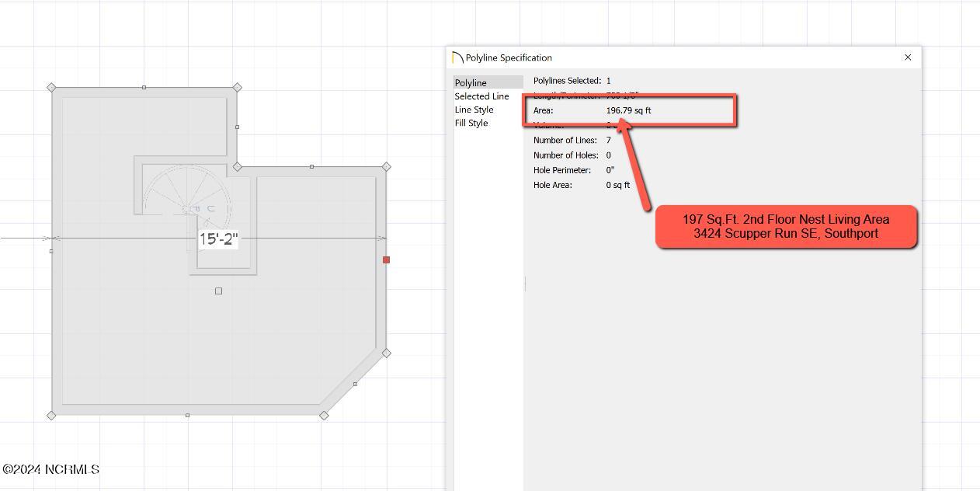Image resolution: width=980 pixels, height=491 pixels.
Task: Click the Polyline Specification title bar arc icon
Action: (457, 58)
